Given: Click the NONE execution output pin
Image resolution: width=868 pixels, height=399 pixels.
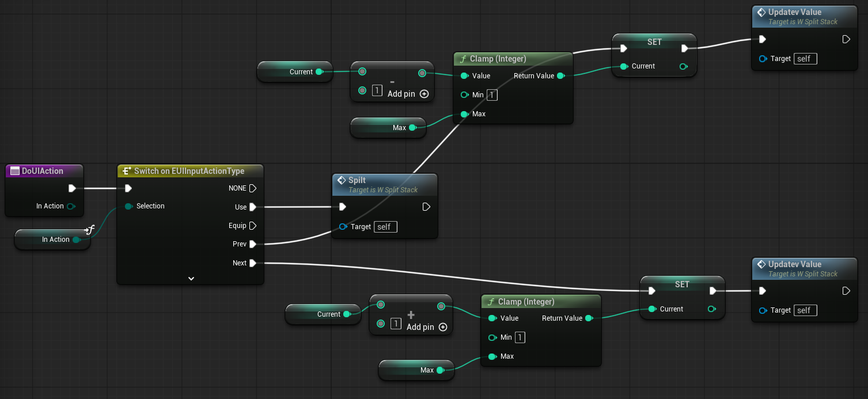Looking at the screenshot, I should (253, 188).
